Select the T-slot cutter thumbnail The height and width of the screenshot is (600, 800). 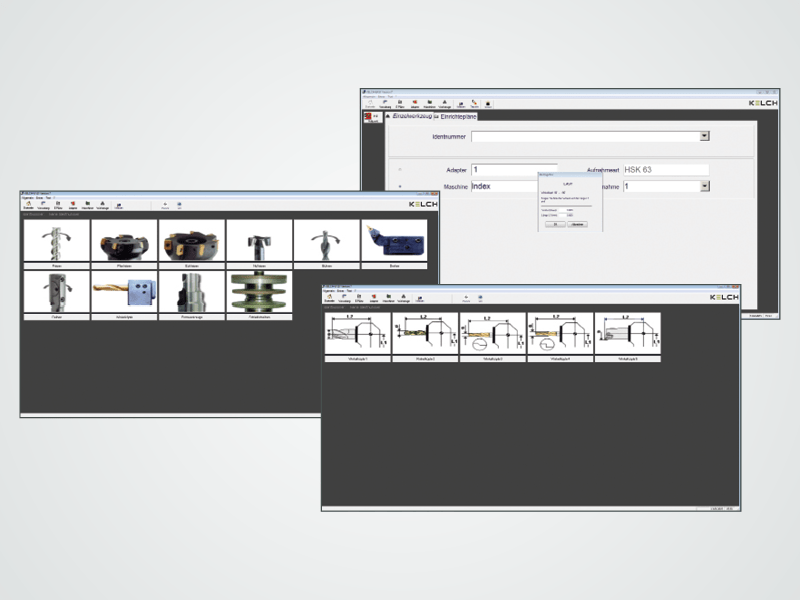259,241
